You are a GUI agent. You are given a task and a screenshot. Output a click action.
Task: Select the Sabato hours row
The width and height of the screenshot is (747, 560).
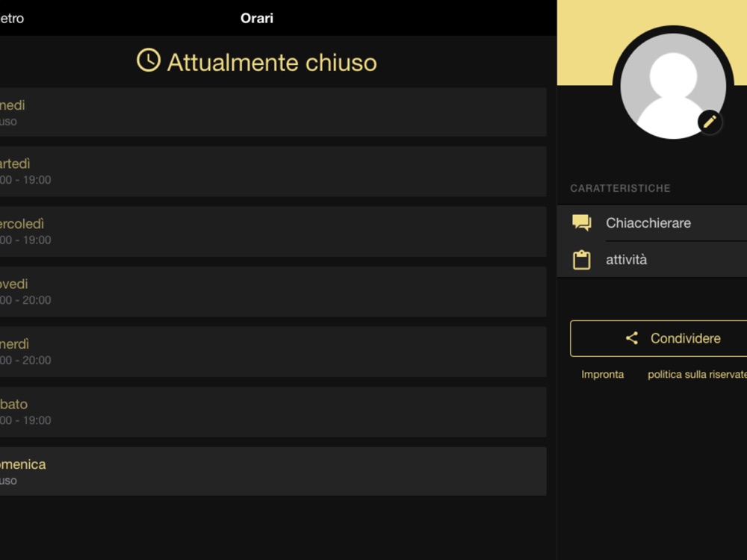(273, 411)
